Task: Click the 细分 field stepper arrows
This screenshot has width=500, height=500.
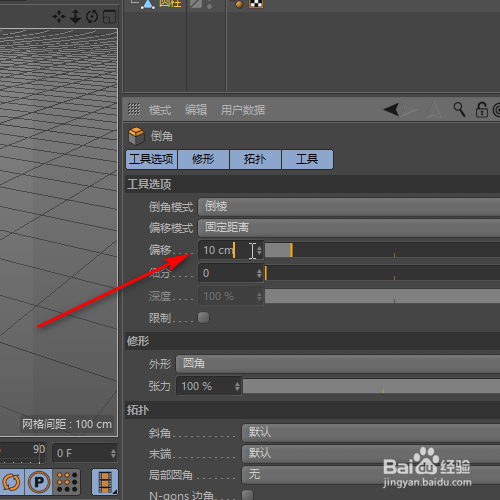Action: (x=259, y=274)
